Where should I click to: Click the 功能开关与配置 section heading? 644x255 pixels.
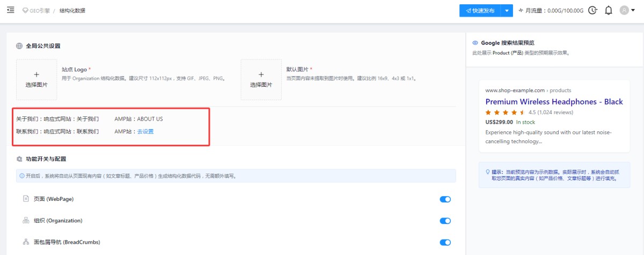tap(46, 159)
